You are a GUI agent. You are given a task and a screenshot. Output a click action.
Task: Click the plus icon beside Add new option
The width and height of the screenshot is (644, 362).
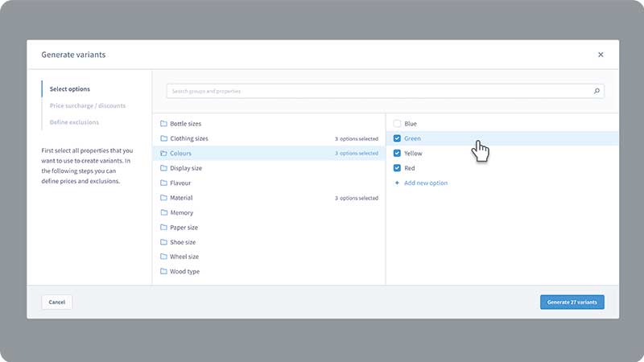tap(397, 183)
